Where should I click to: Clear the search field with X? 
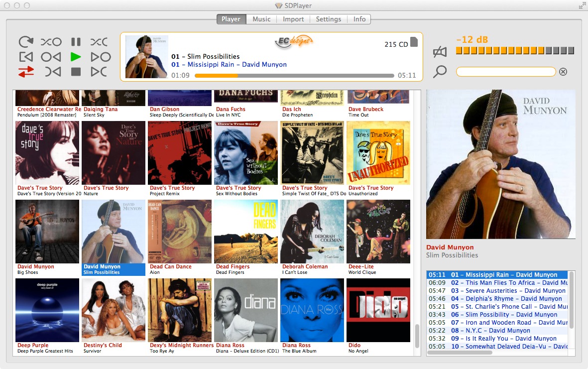(563, 72)
